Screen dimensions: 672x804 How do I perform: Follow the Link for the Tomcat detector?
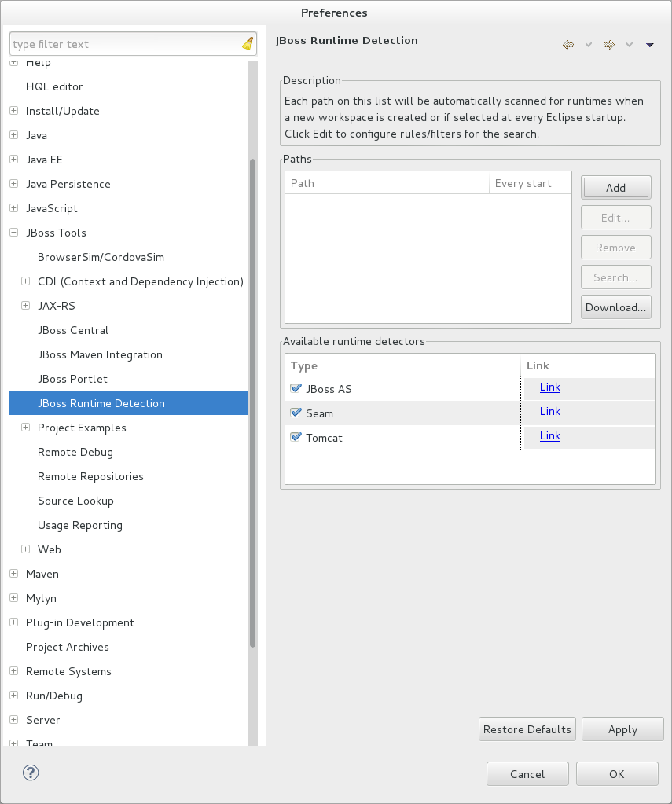[x=549, y=435]
